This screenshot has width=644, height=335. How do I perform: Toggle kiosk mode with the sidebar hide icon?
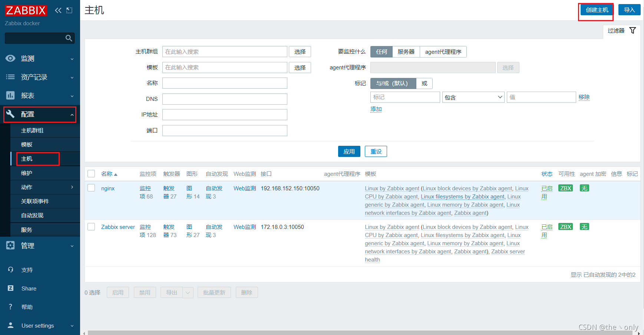tap(69, 10)
